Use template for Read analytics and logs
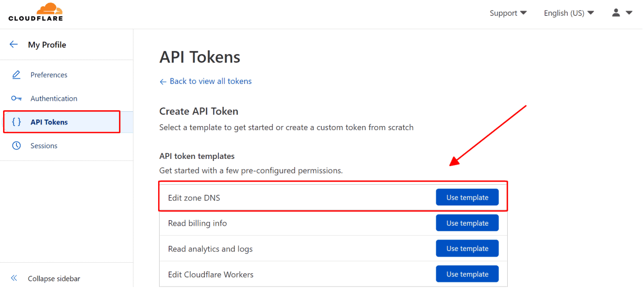 (467, 249)
